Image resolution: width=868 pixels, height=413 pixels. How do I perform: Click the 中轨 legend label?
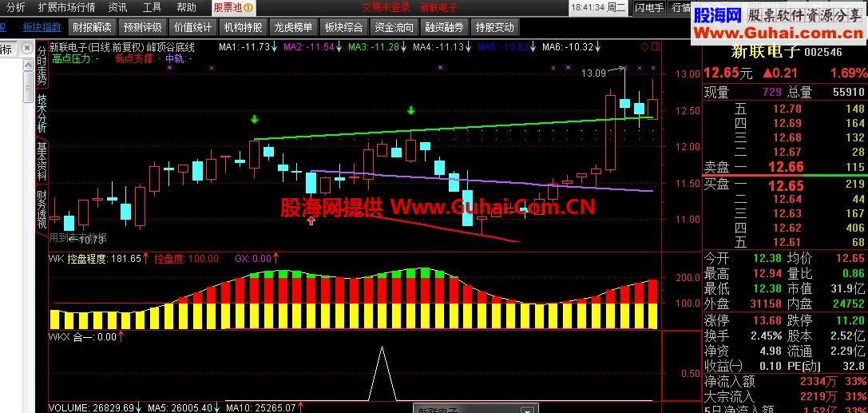click(x=178, y=58)
